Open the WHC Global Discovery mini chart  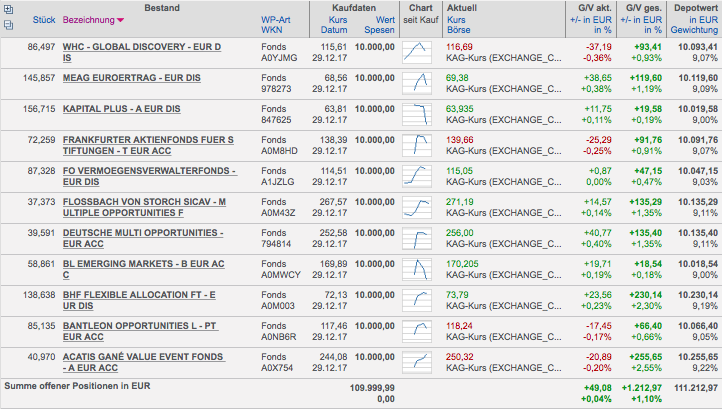(x=417, y=52)
